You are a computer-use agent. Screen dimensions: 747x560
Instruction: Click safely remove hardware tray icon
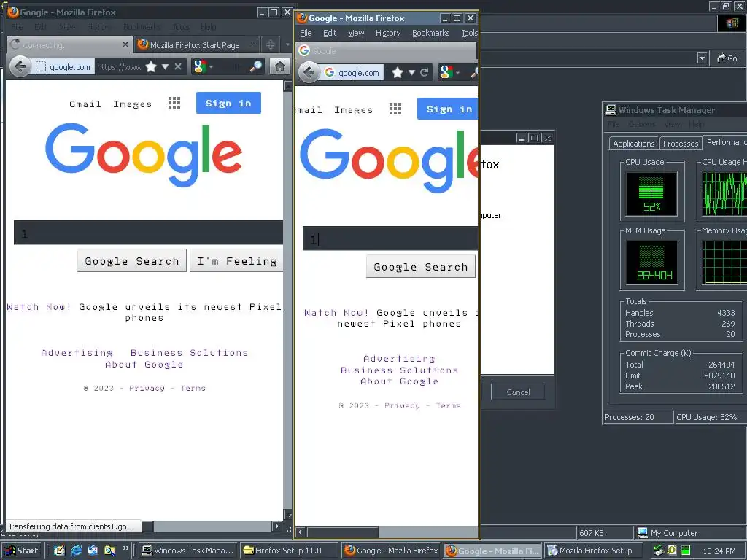(659, 551)
